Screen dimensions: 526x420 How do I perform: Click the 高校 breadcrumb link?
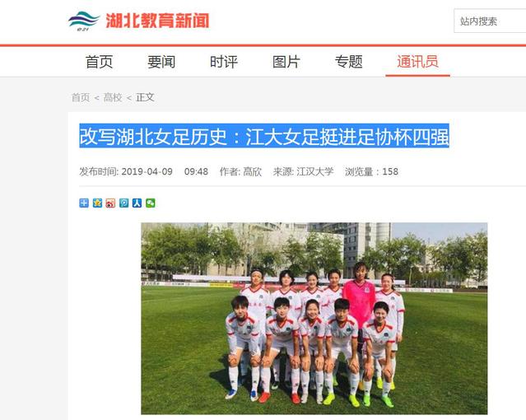pyautogui.click(x=113, y=97)
